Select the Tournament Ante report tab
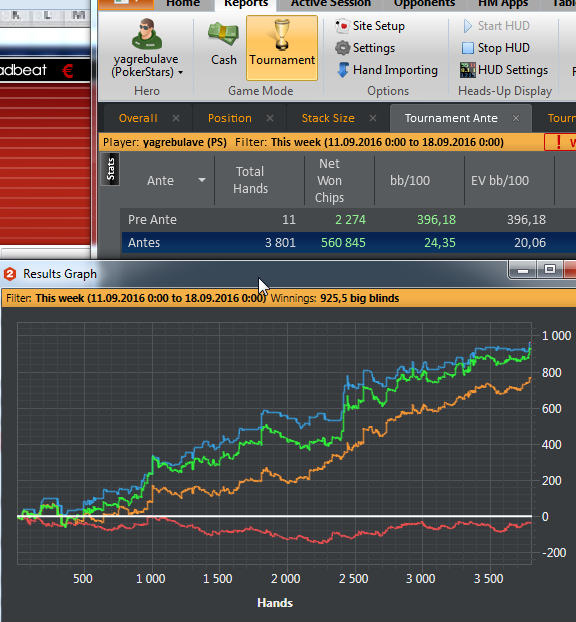 point(451,118)
